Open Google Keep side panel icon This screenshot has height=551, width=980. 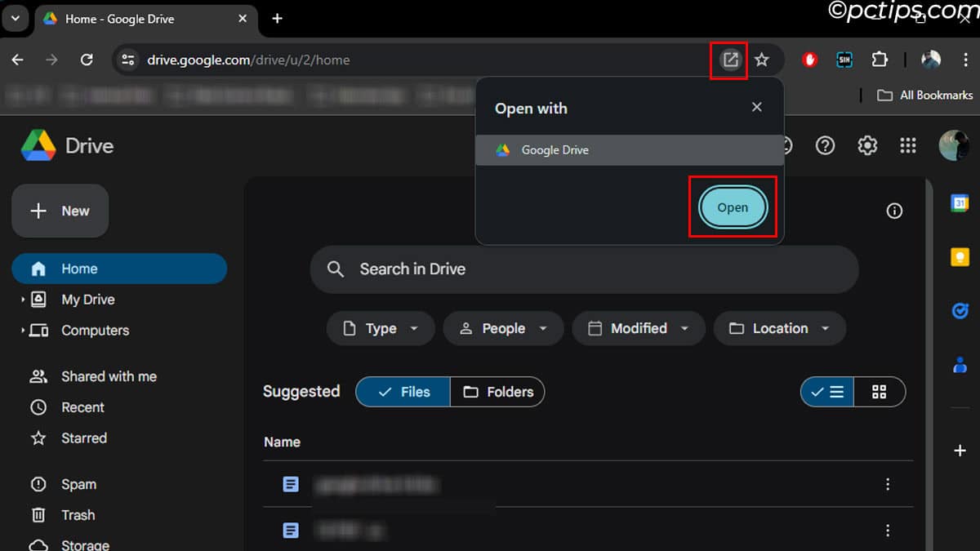[960, 257]
